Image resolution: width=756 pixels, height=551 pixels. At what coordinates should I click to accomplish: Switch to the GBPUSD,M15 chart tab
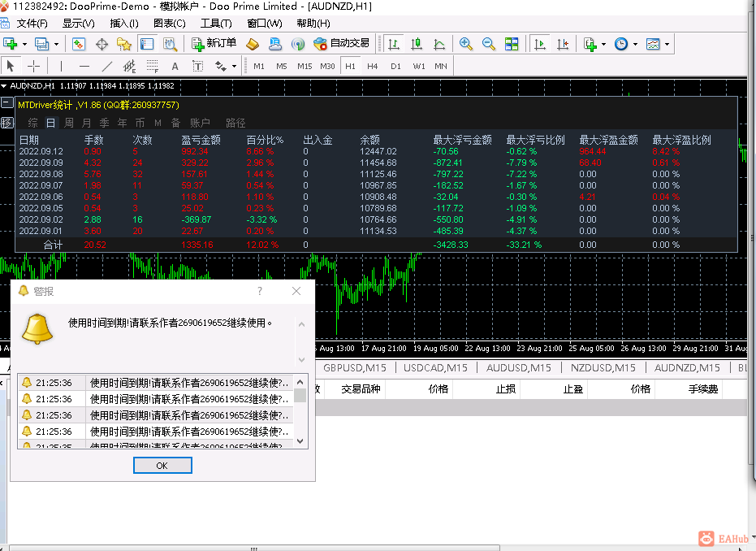355,368
